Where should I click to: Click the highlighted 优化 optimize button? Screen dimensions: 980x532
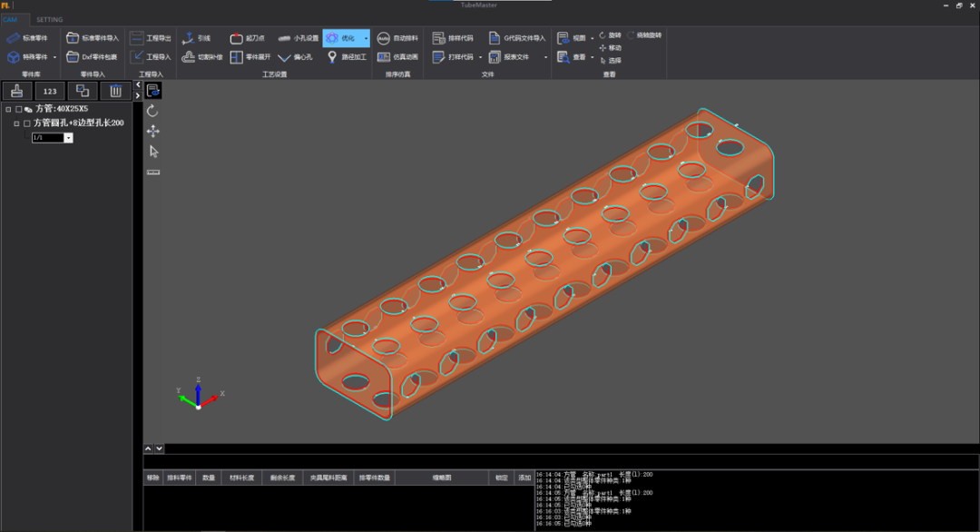(341, 38)
